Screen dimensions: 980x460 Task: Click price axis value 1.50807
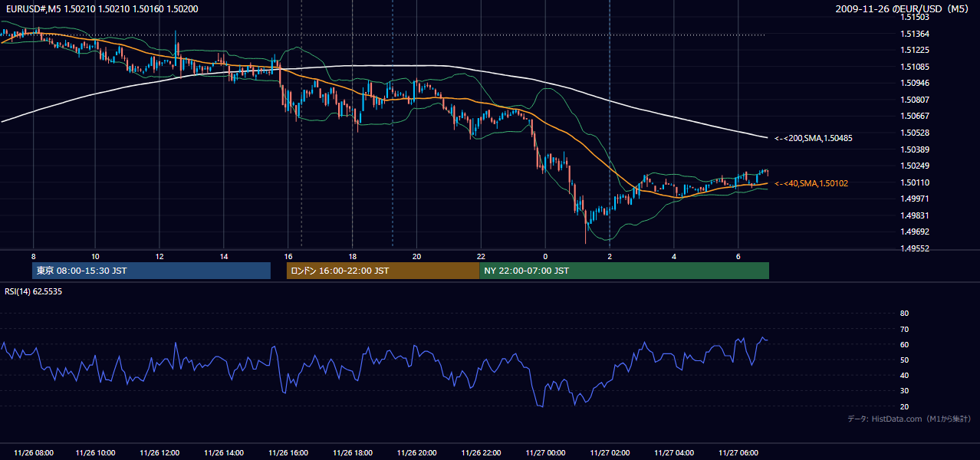tap(914, 100)
